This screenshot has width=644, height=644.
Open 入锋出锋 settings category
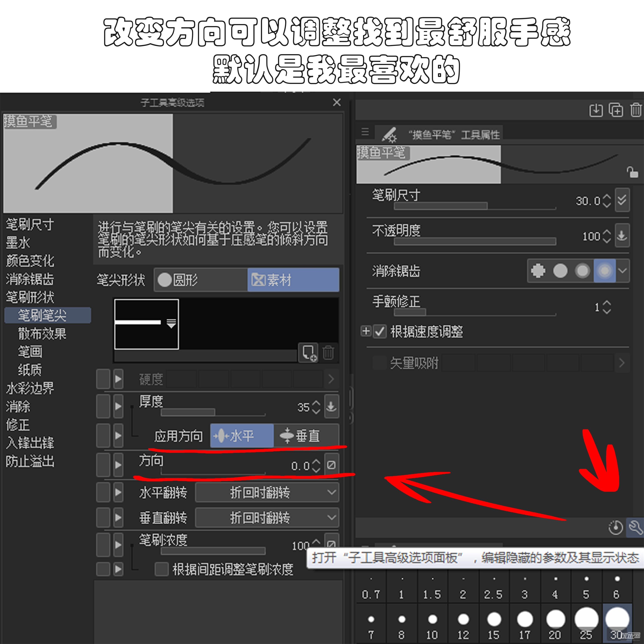tap(30, 443)
